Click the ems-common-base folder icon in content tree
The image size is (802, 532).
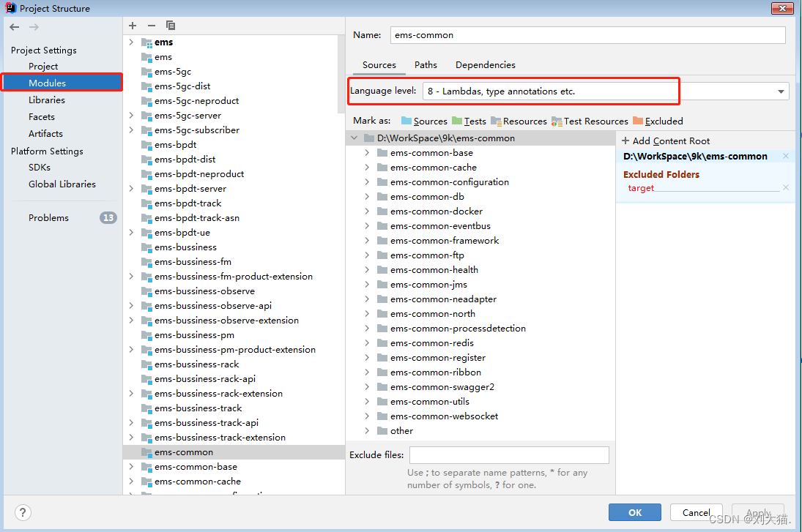[x=382, y=153]
